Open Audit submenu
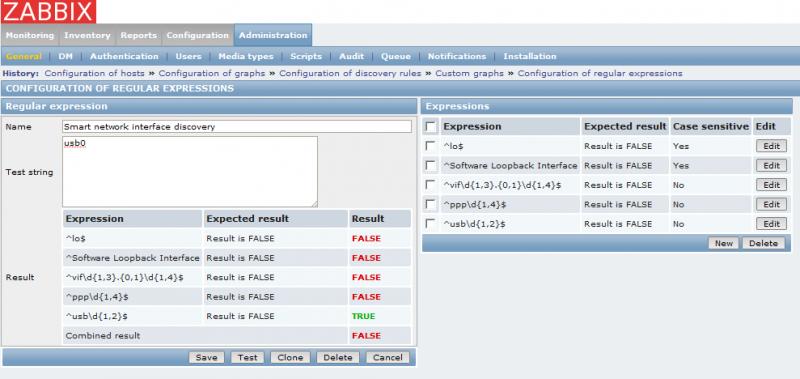The height and width of the screenshot is (379, 800). tap(352, 56)
